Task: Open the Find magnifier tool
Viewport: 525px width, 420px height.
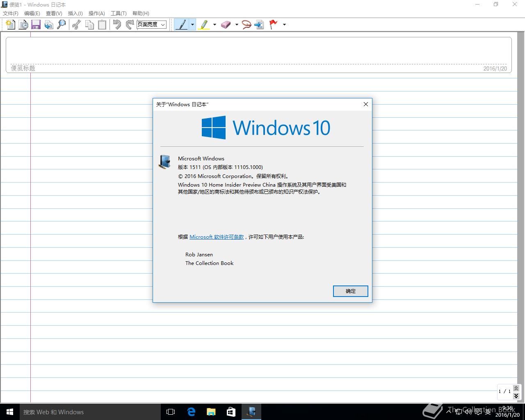Action: (62, 25)
